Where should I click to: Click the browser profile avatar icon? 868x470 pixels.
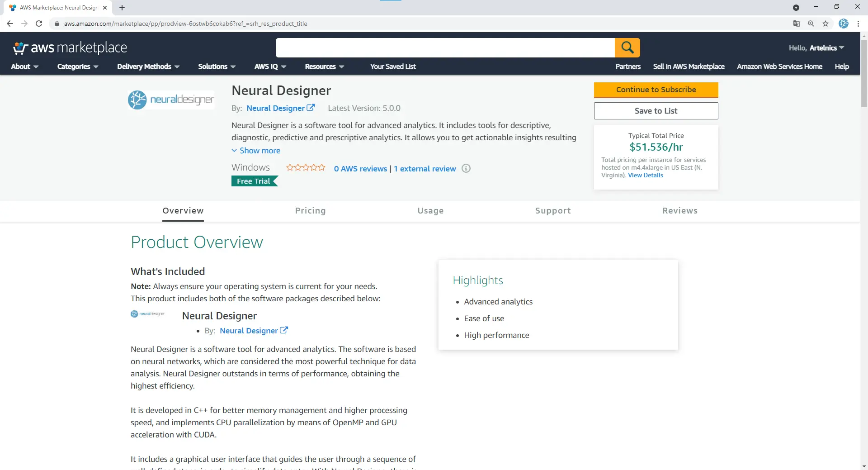844,24
